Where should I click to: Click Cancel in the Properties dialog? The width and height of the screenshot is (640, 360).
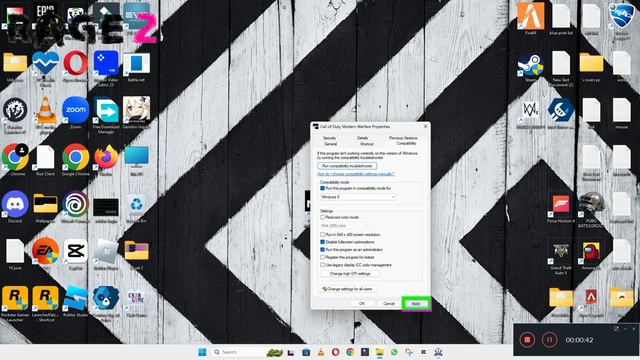pyautogui.click(x=389, y=303)
